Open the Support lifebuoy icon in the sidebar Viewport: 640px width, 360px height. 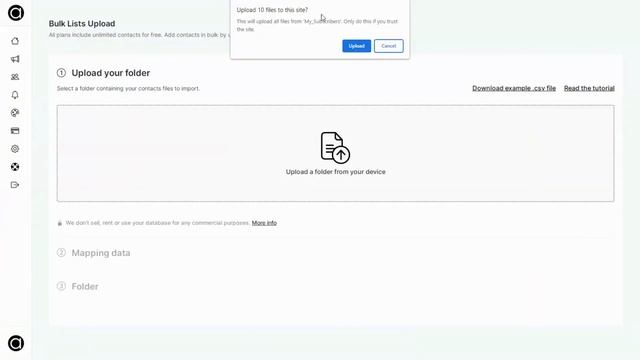click(x=15, y=167)
